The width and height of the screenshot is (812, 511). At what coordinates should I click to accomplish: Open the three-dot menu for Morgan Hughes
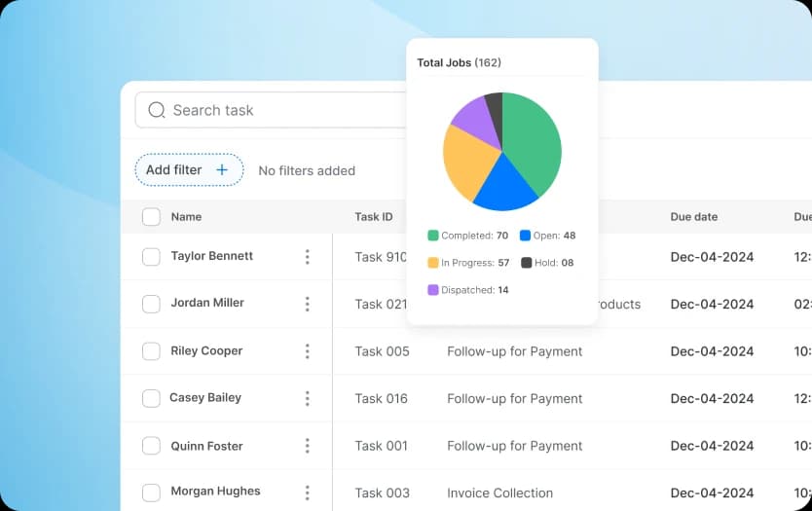pyautogui.click(x=307, y=493)
